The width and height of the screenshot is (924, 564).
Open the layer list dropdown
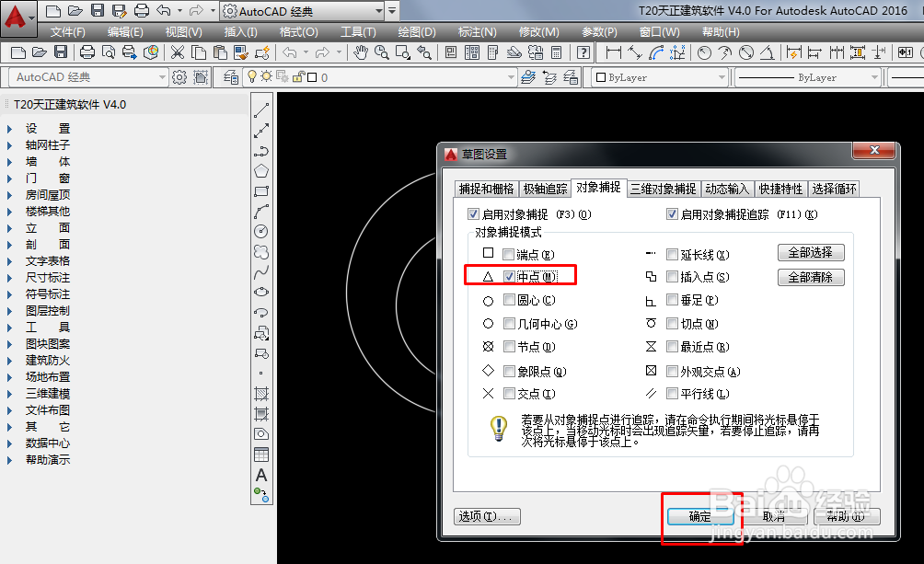pos(511,77)
